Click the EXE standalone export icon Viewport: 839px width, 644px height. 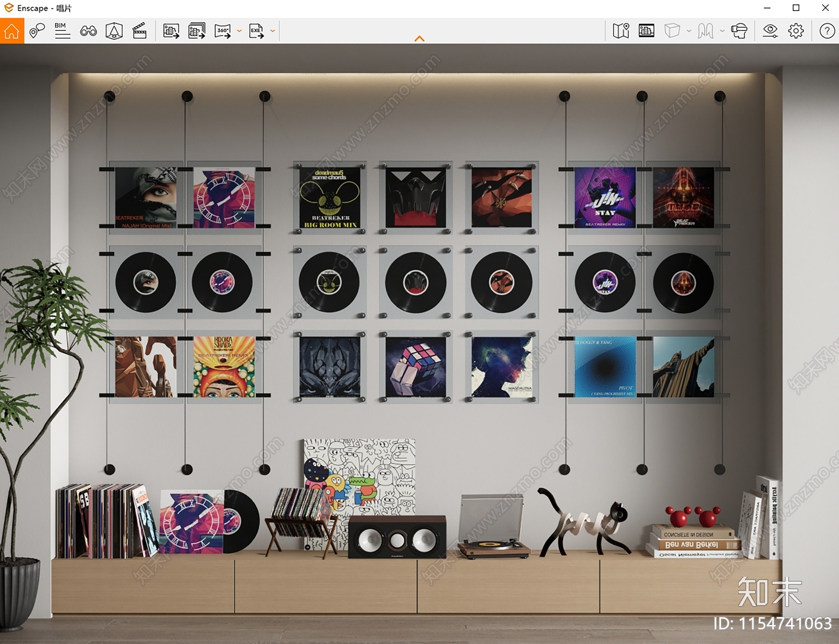[256, 31]
